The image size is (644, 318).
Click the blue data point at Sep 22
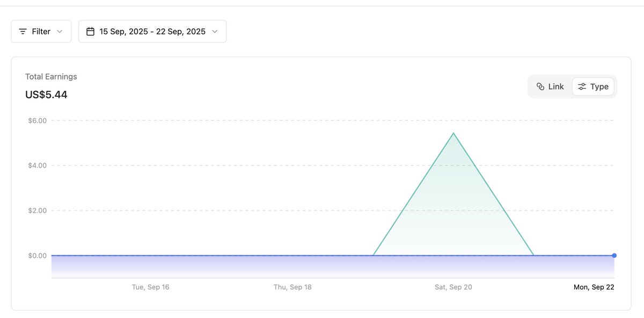click(x=614, y=256)
